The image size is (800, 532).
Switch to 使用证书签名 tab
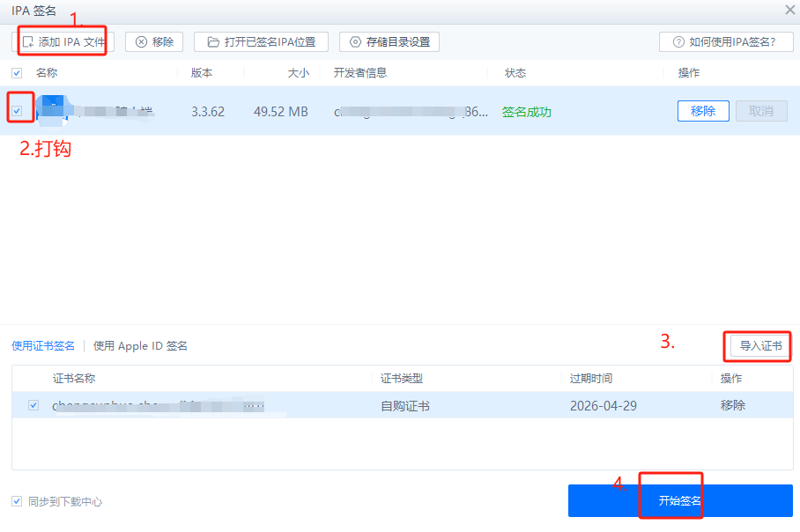tap(43, 346)
